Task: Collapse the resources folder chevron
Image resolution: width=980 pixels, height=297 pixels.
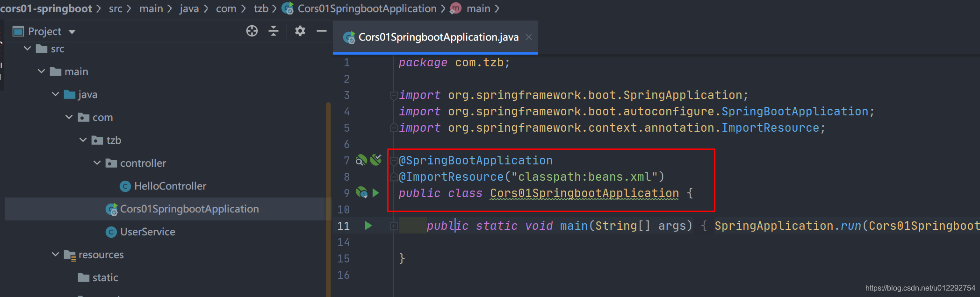Action: pos(56,255)
